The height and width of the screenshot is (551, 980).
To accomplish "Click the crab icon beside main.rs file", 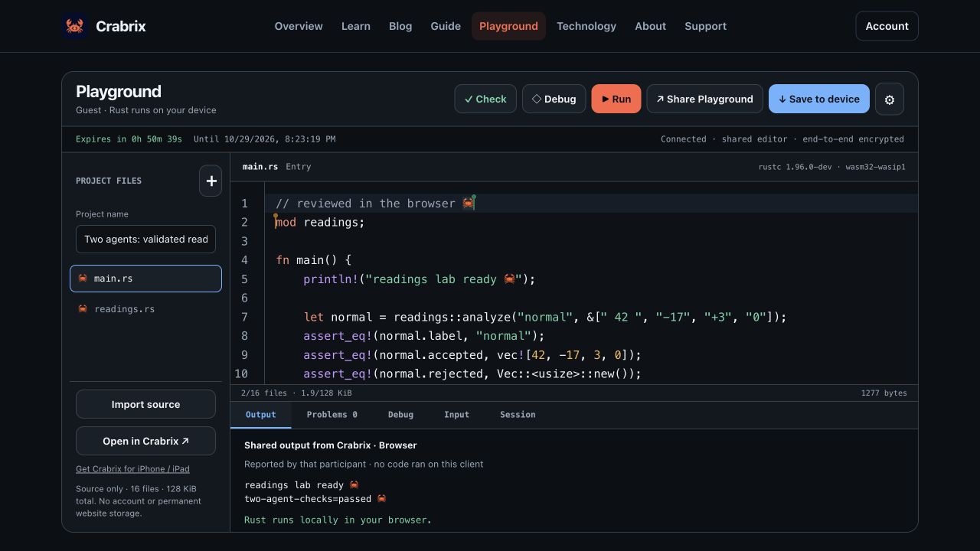I will pos(83,279).
